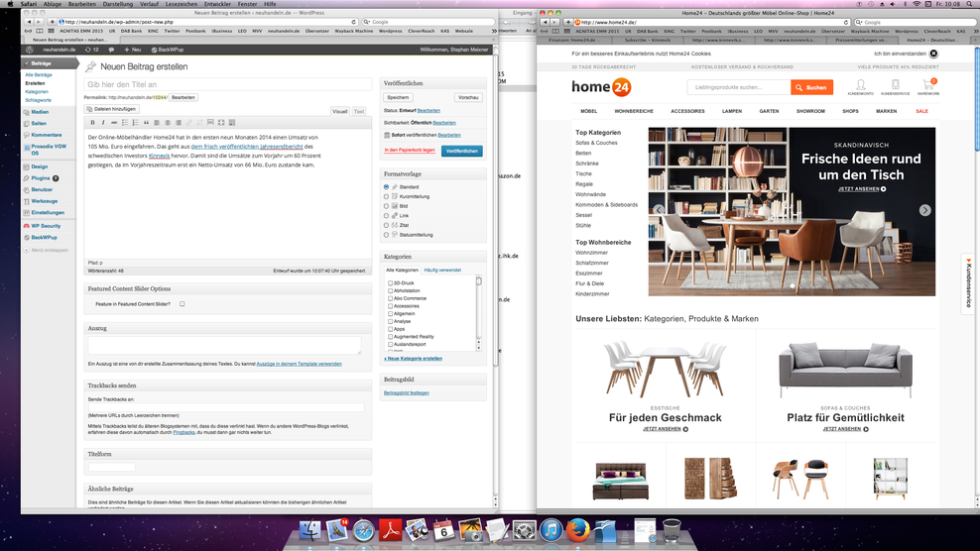980x551 pixels.
Task: Open Kundenservice icon on Home24
Action: [895, 87]
